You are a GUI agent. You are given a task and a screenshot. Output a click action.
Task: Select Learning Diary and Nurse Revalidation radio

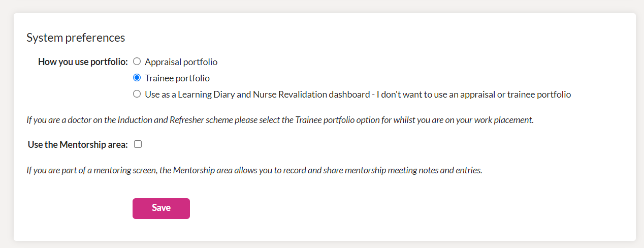(x=137, y=94)
